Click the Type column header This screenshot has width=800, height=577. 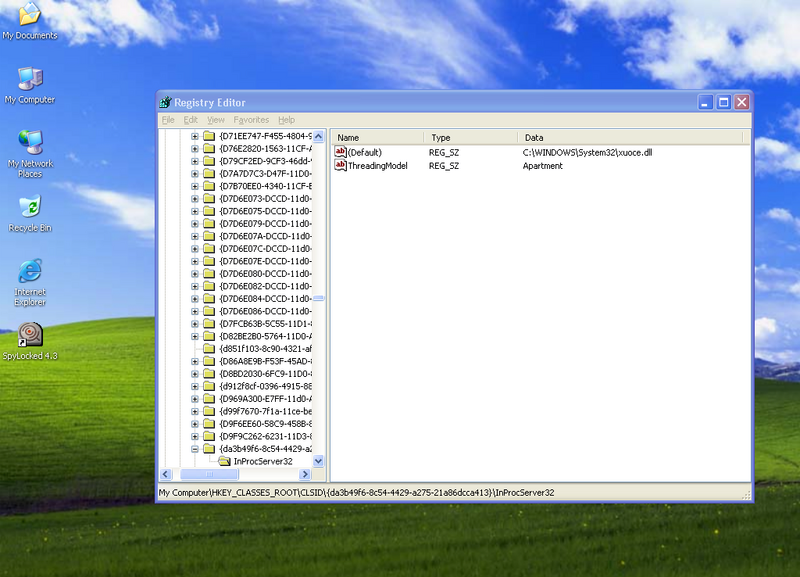point(470,137)
